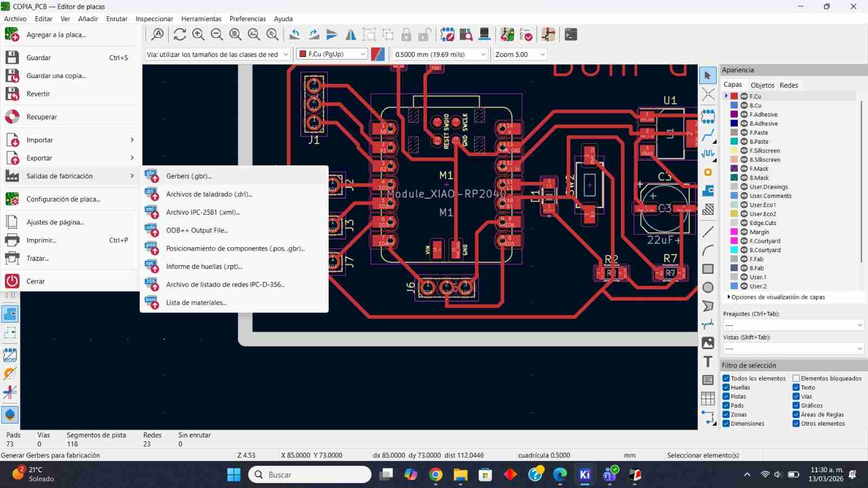868x488 pixels.
Task: Toggle visibility of Edge.Cuts layer
Action: (x=744, y=223)
